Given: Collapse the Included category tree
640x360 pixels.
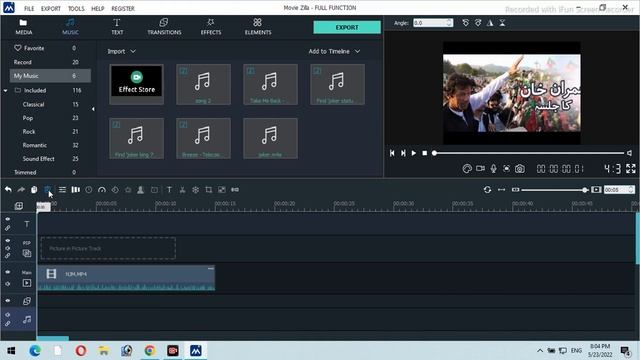Looking at the screenshot, I should (5, 91).
